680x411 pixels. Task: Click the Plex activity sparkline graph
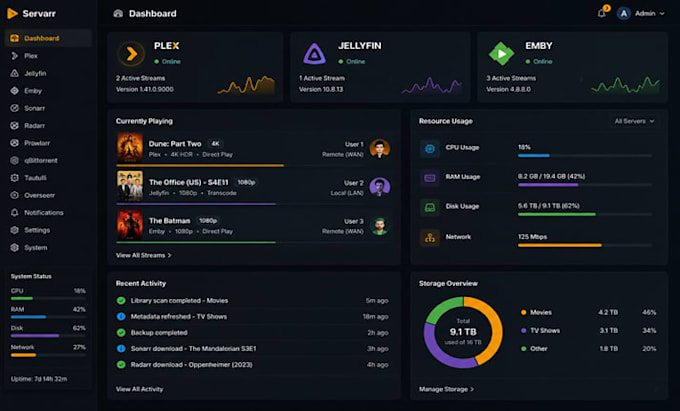point(246,85)
